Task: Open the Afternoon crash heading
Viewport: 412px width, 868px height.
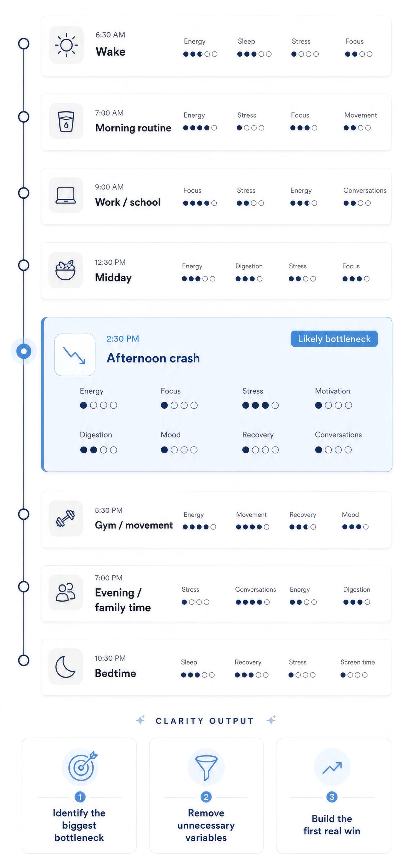Action: [x=153, y=358]
